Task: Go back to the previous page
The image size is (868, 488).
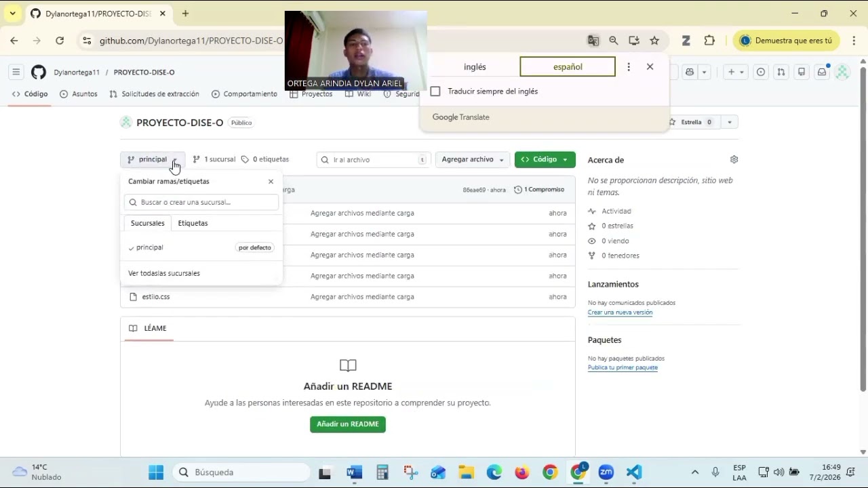Action: 14,41
